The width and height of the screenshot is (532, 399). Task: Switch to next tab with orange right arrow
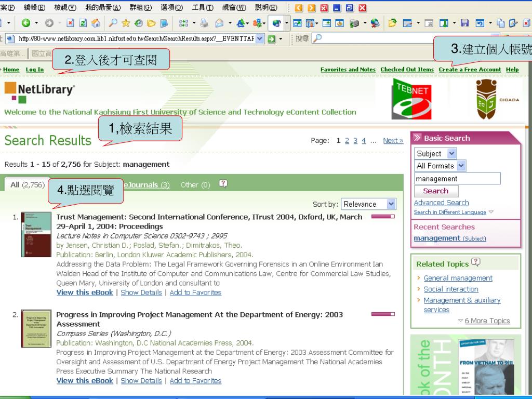point(311,8)
